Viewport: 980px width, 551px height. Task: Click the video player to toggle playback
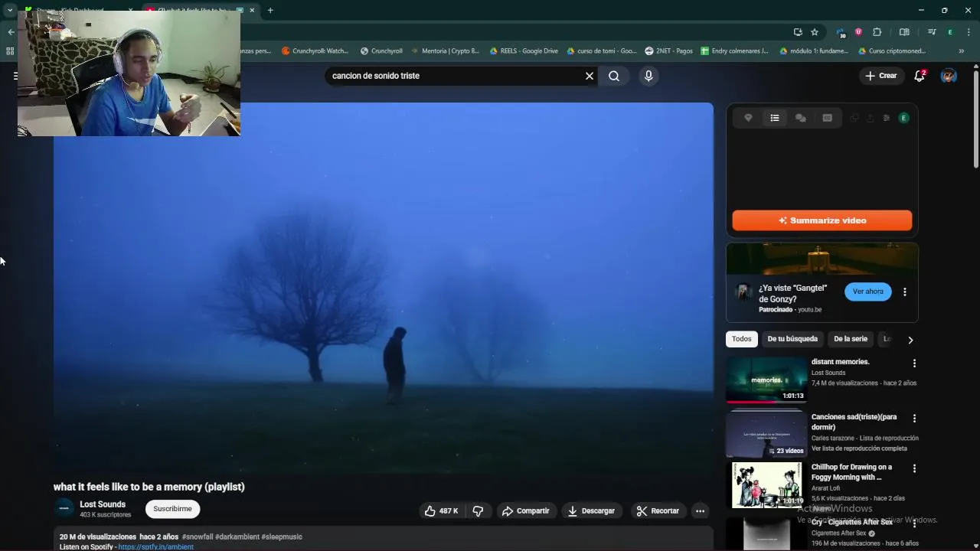[383, 289]
